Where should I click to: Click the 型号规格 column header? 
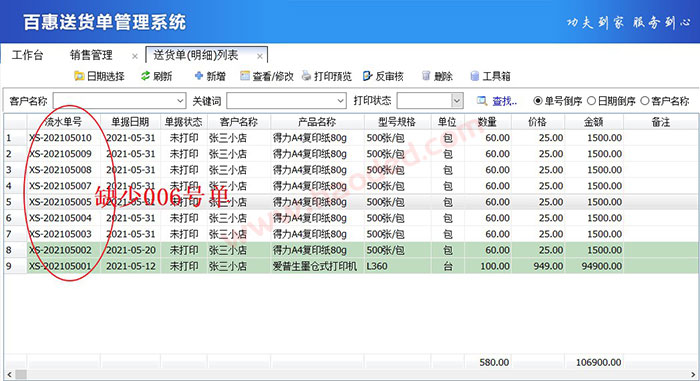tap(397, 122)
